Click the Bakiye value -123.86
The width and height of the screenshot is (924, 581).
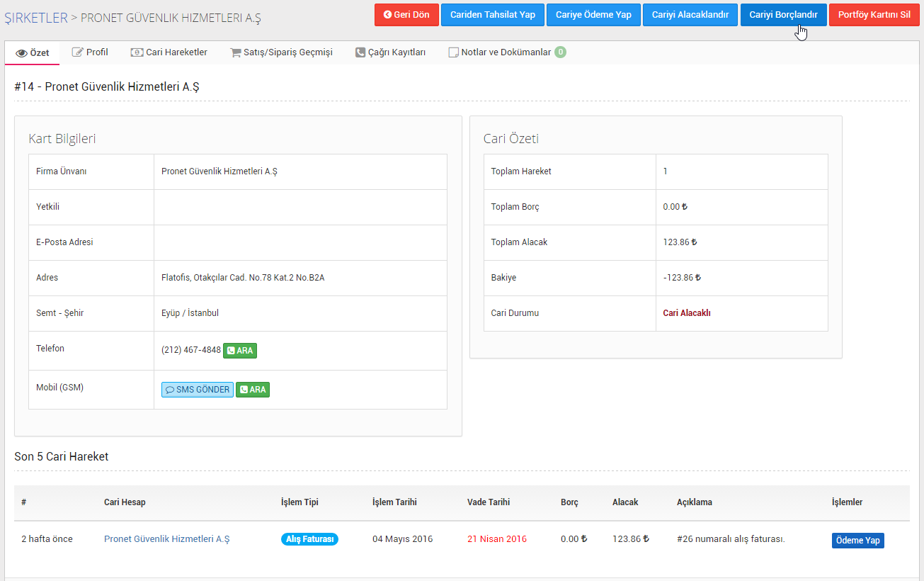click(x=682, y=278)
